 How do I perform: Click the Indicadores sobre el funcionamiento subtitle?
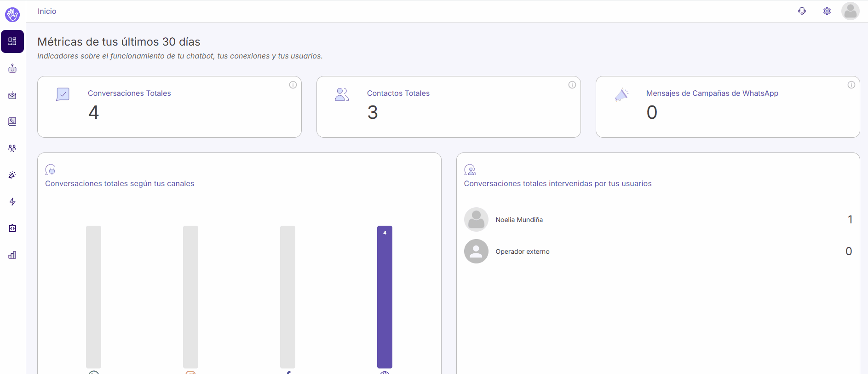tap(180, 56)
